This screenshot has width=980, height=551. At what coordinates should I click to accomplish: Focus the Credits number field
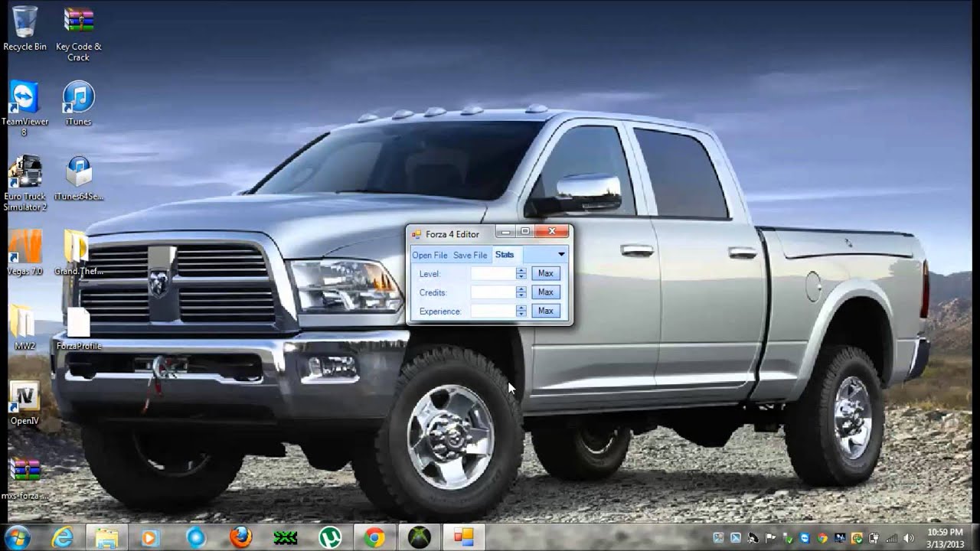pos(493,292)
